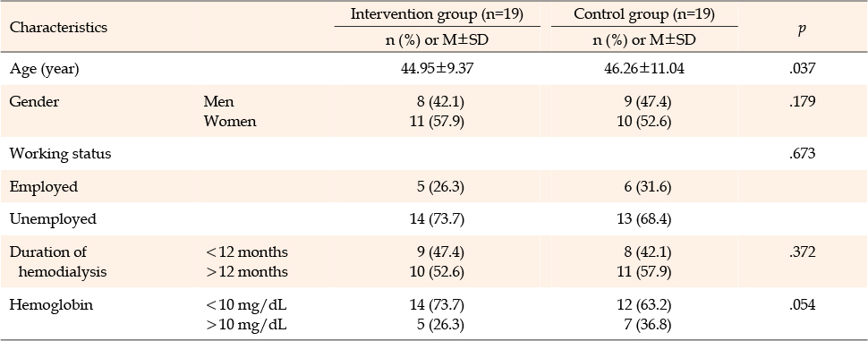
Task: Click the 14 (73.7) unemployed intervention cell
Action: click(x=437, y=219)
